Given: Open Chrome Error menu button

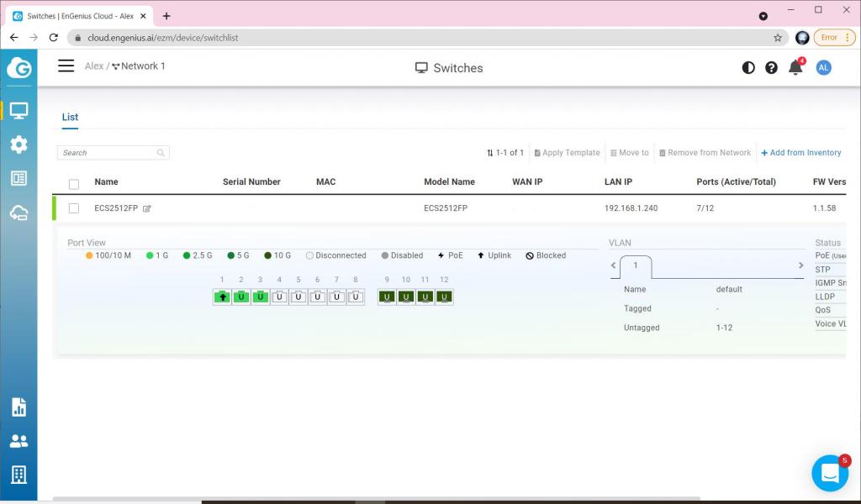Looking at the screenshot, I should (x=834, y=37).
